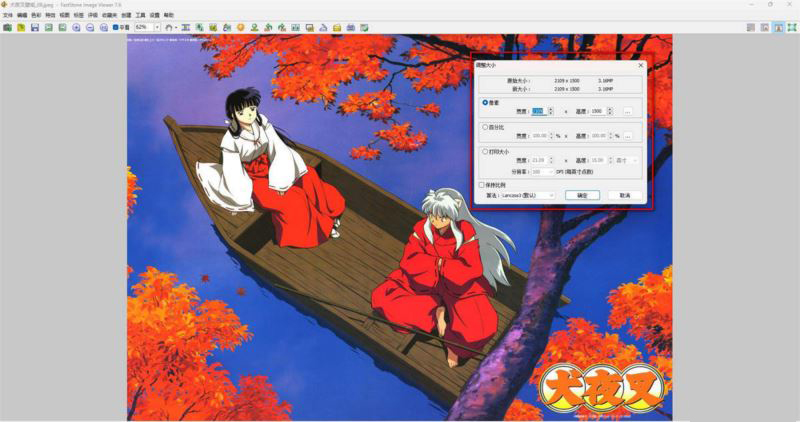
Task: Click the "..." button in pixel row
Action: 628,111
